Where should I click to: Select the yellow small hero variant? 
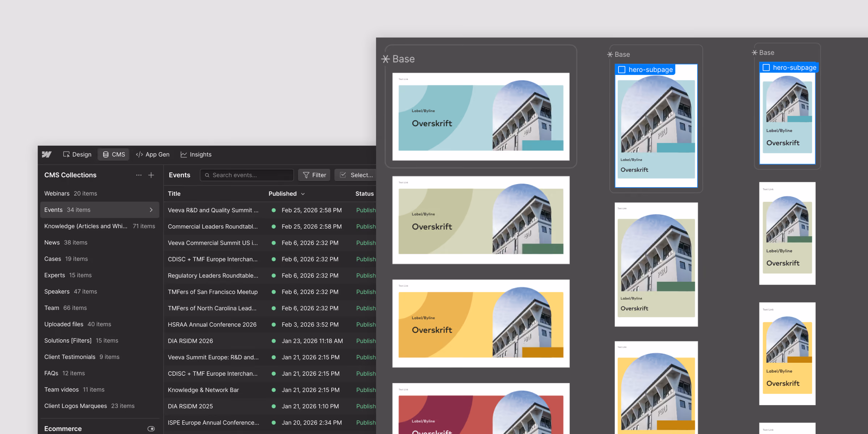click(x=787, y=354)
